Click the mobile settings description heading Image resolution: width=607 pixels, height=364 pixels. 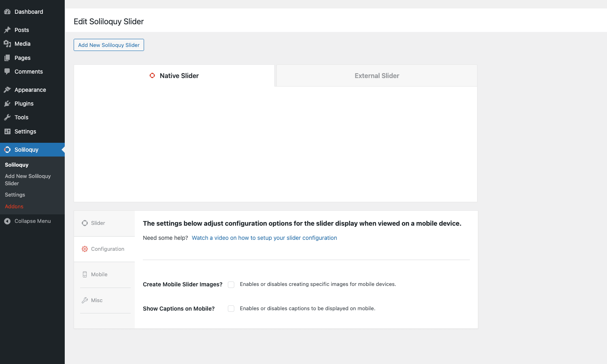pos(302,223)
